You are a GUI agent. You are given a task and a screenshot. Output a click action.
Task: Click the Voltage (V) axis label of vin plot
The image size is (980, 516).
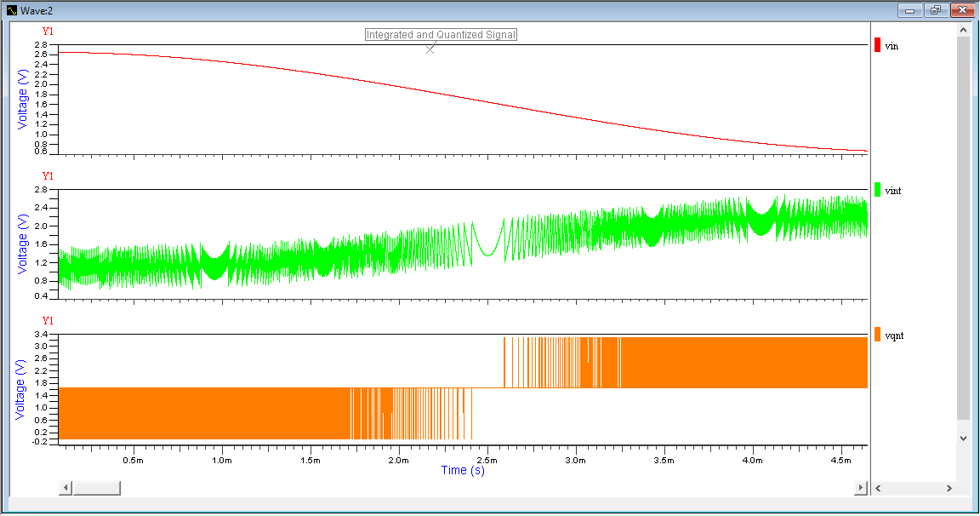coord(22,100)
